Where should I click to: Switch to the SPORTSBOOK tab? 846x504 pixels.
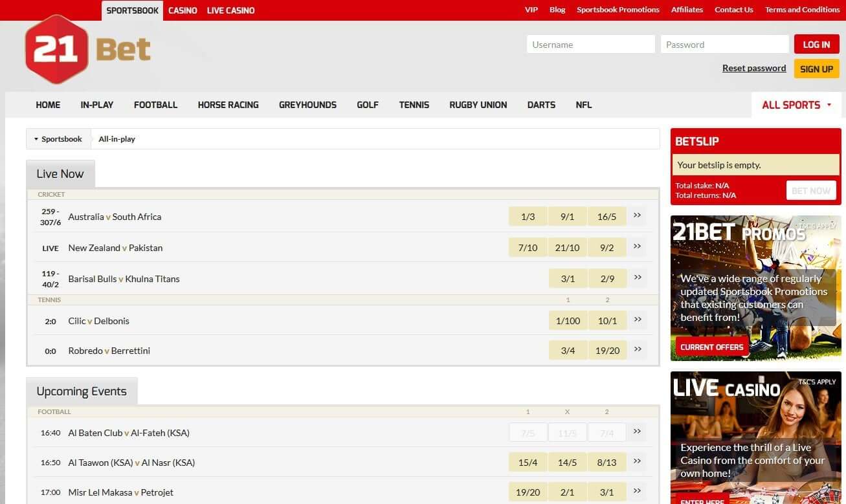(x=132, y=10)
